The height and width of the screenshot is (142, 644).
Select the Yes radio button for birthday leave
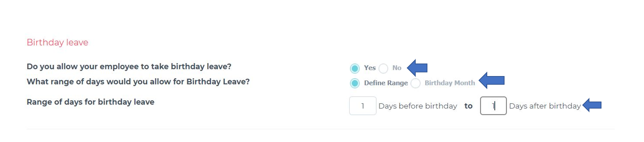(x=355, y=68)
